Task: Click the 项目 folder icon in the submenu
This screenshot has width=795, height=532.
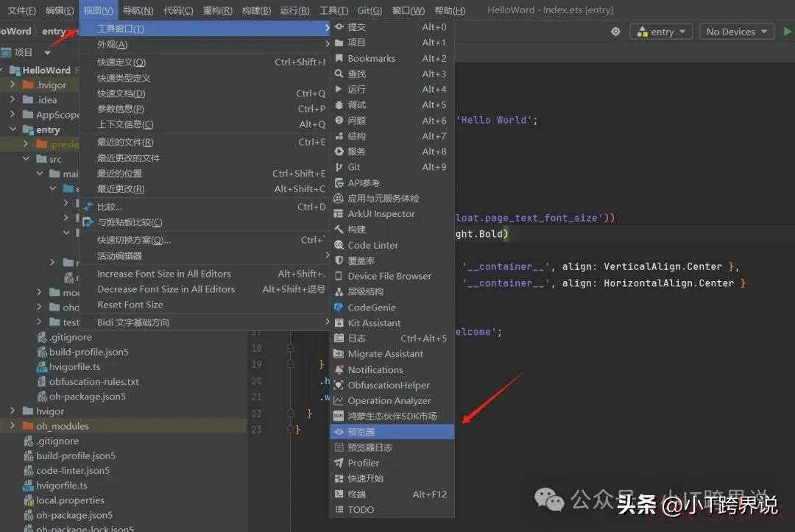Action: click(339, 43)
